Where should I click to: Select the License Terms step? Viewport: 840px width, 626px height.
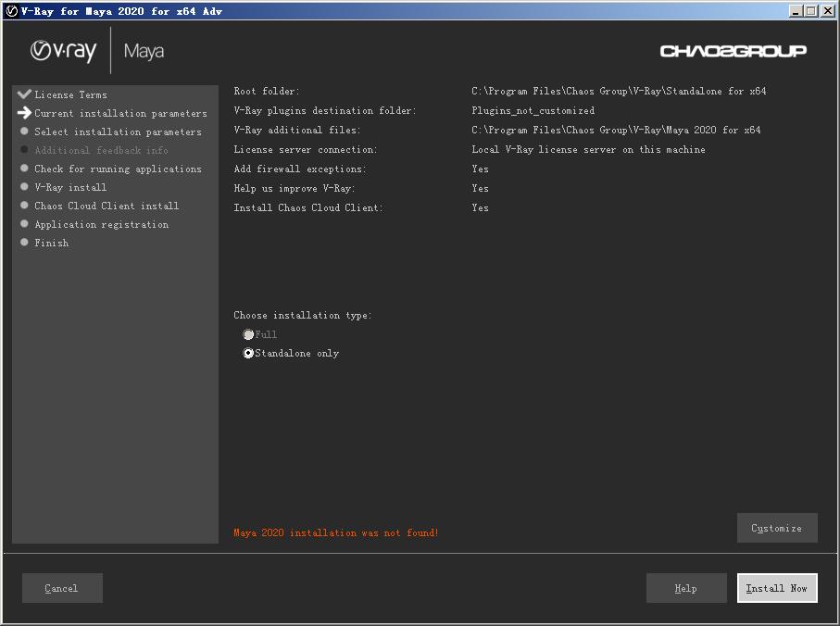coord(70,94)
